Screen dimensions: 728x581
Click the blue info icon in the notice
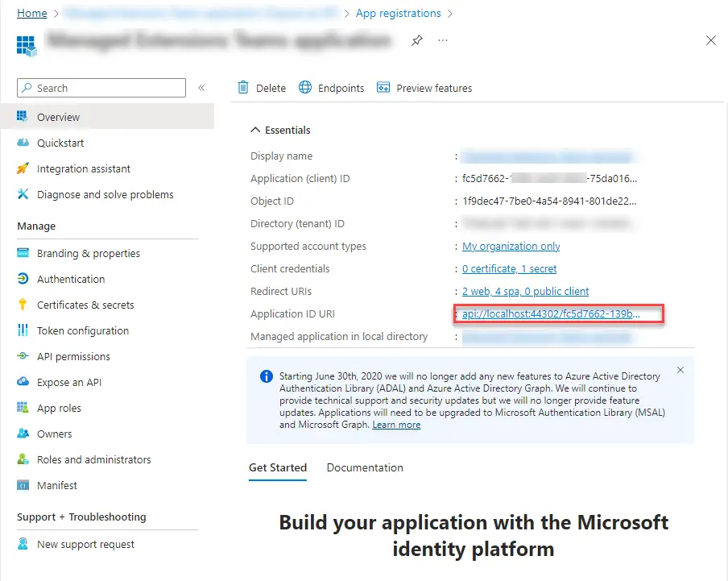click(267, 376)
